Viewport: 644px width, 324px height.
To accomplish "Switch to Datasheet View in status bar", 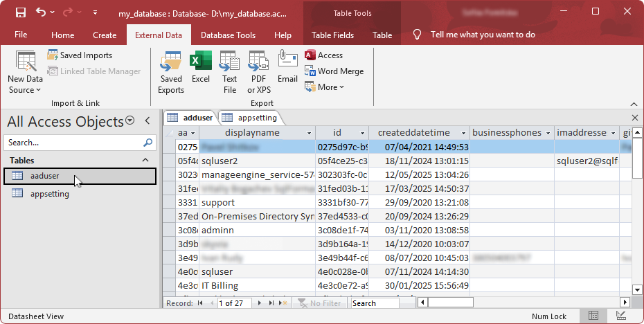I will [x=593, y=316].
